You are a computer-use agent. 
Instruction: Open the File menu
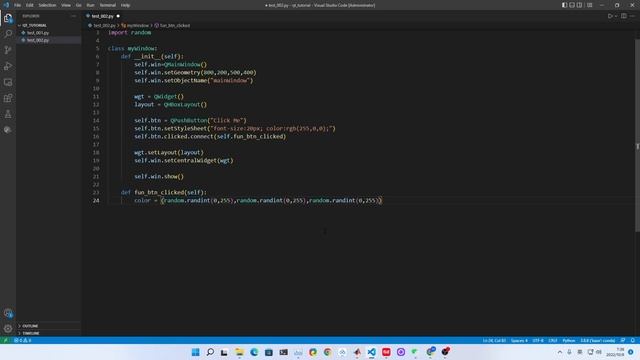click(17, 5)
